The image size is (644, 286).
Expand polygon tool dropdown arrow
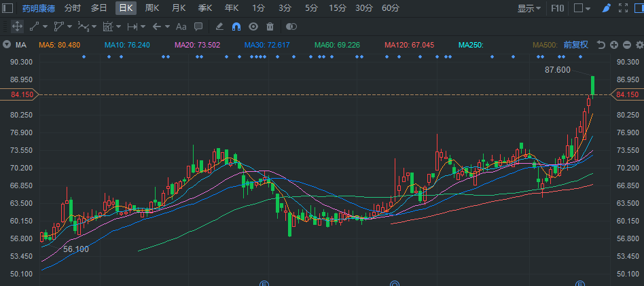tap(69, 26)
